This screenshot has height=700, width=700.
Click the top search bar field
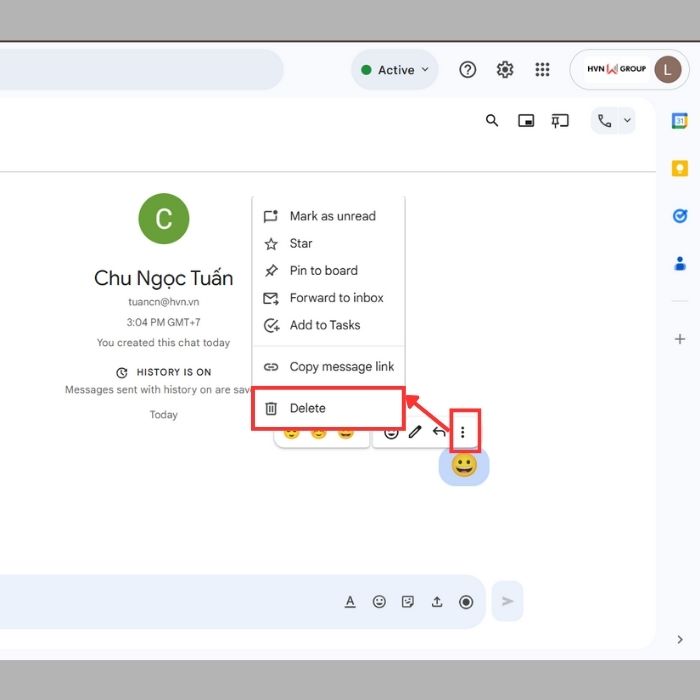[141, 70]
